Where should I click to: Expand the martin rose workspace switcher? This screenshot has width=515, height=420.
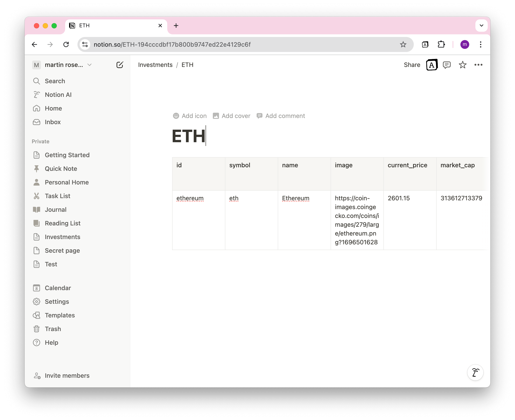pos(63,65)
